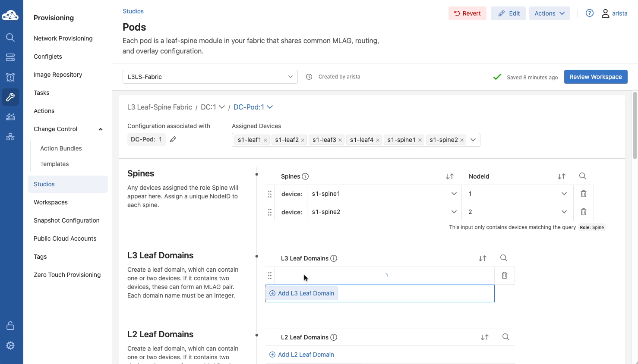Expand the L3LS-Fabric studio dropdown
Viewport: 638px width, 364px height.
pyautogui.click(x=210, y=77)
